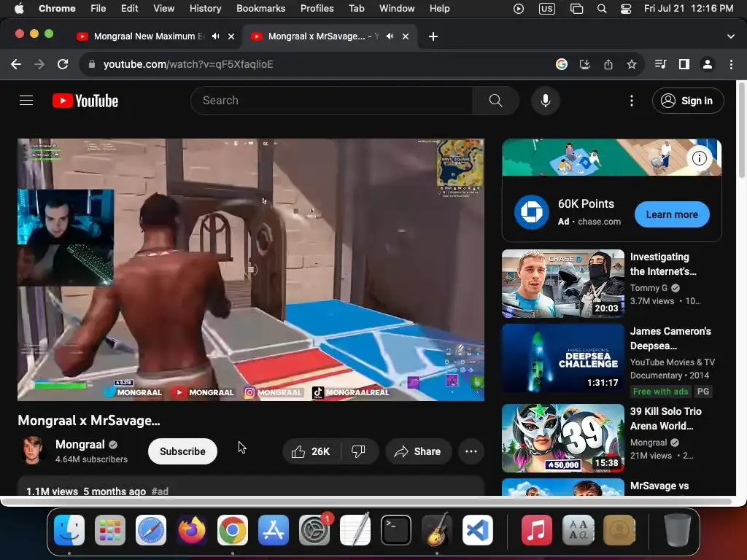Open Chrome media controls icon

(x=661, y=64)
